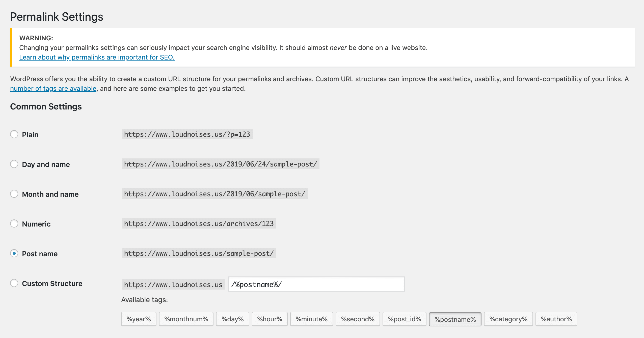
Task: Add the %monthnum% tag
Action: point(186,319)
